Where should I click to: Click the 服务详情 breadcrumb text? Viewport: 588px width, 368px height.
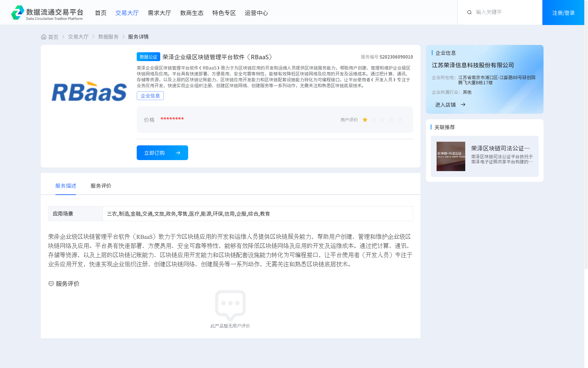tap(138, 37)
